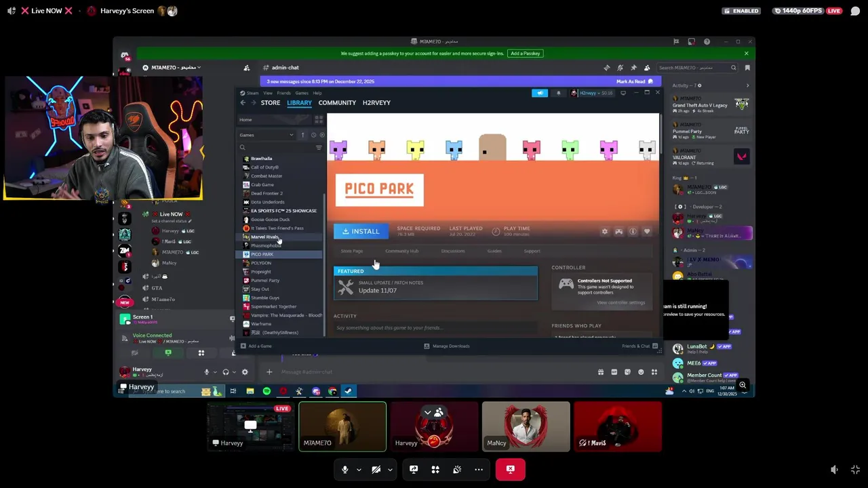This screenshot has width=868, height=488.
Task: Select Brawlhalla in the Steam game list
Action: tap(261, 159)
